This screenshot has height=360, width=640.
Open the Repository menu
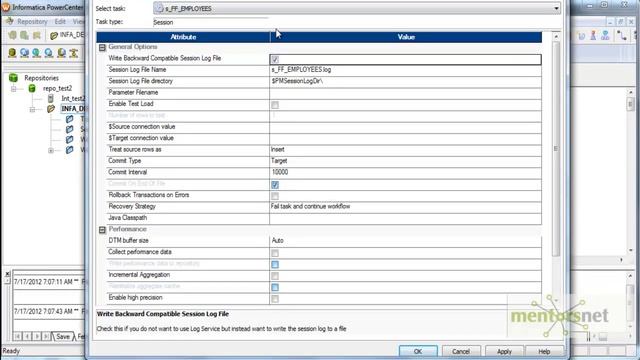[x=32, y=21]
